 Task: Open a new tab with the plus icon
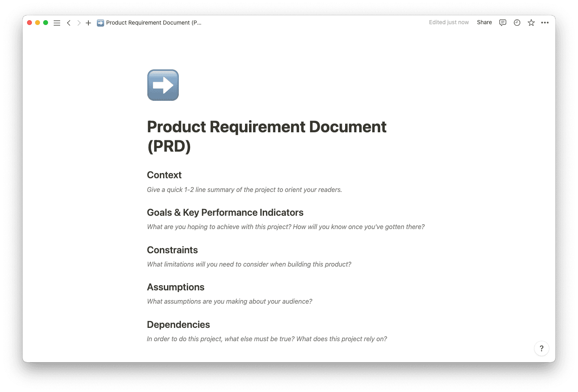[x=88, y=23]
